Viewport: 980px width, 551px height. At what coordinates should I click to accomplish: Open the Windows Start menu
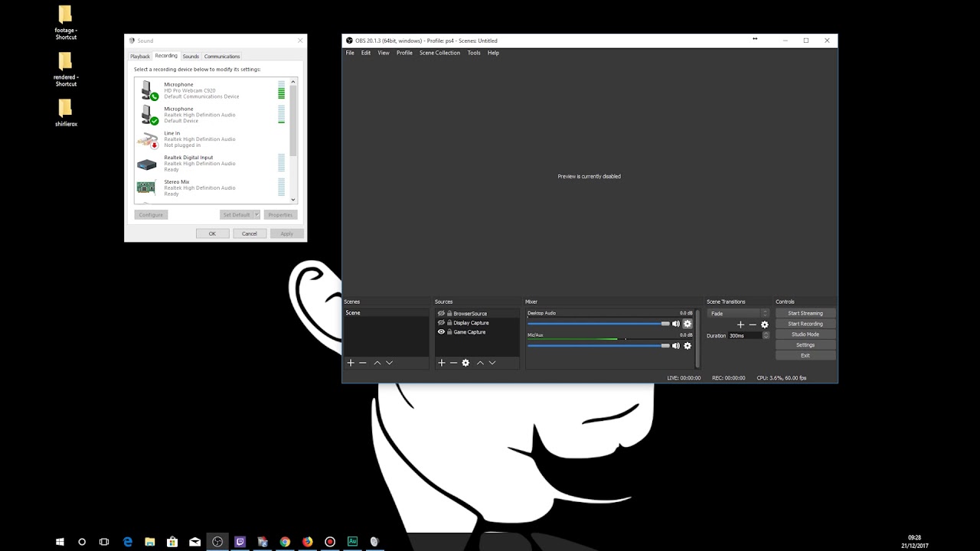coord(60,542)
